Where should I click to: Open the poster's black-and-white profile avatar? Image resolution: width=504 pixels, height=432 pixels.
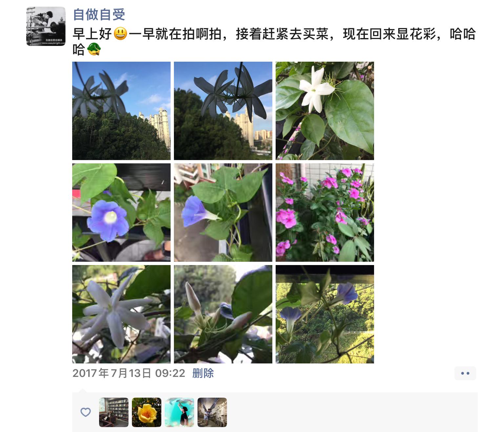pos(46,26)
